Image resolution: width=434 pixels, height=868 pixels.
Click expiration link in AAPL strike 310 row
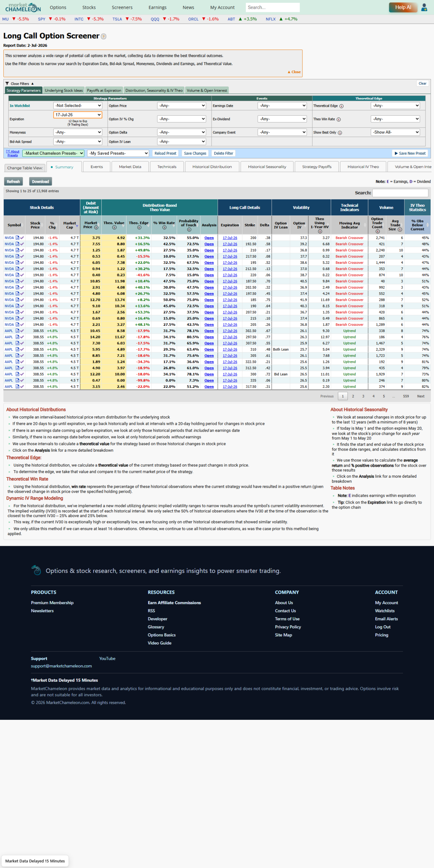230,350
